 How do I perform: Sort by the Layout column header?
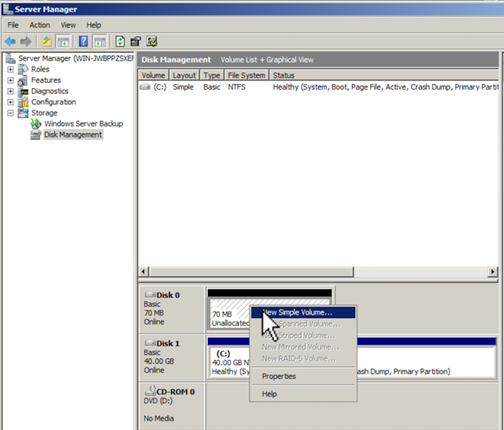point(184,75)
